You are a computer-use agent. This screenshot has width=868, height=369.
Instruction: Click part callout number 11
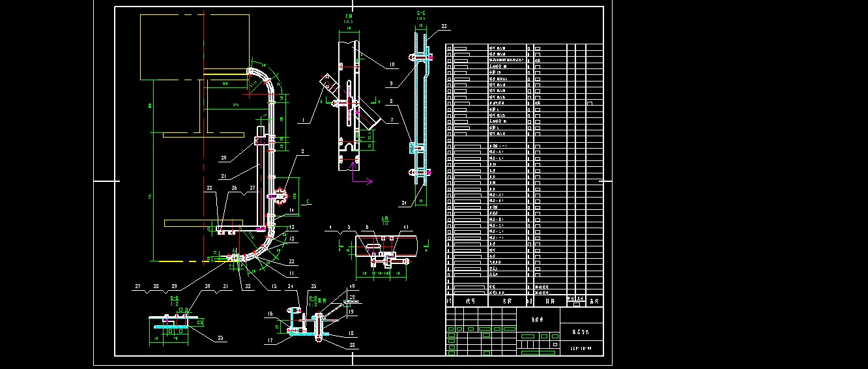(x=291, y=273)
